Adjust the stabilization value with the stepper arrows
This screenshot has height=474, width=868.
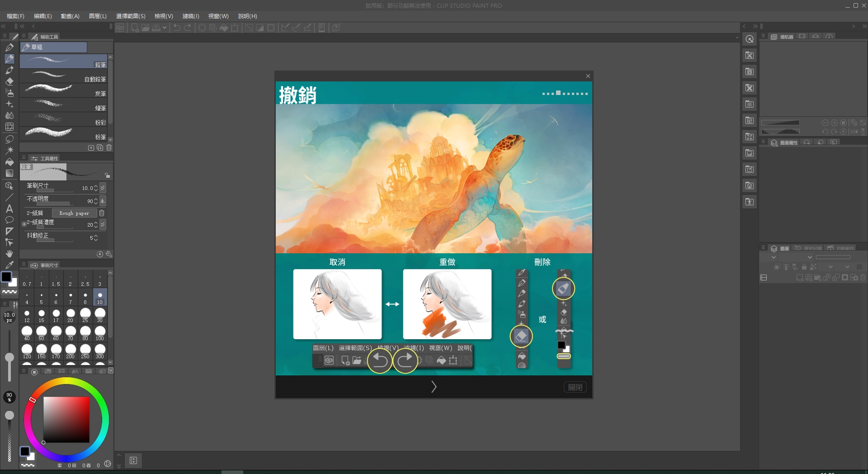click(96, 237)
